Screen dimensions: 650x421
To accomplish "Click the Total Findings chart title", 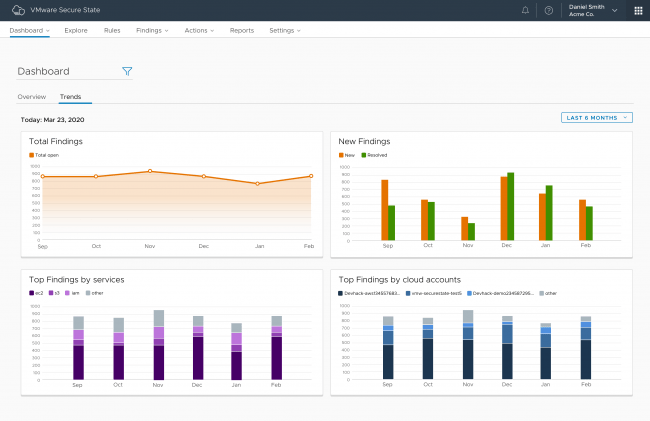I will click(x=56, y=141).
